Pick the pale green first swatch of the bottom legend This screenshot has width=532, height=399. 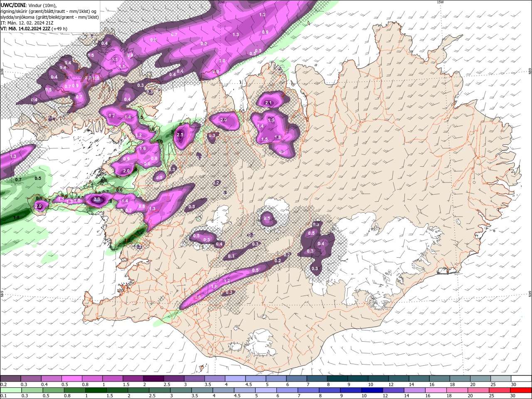[x=11, y=390]
